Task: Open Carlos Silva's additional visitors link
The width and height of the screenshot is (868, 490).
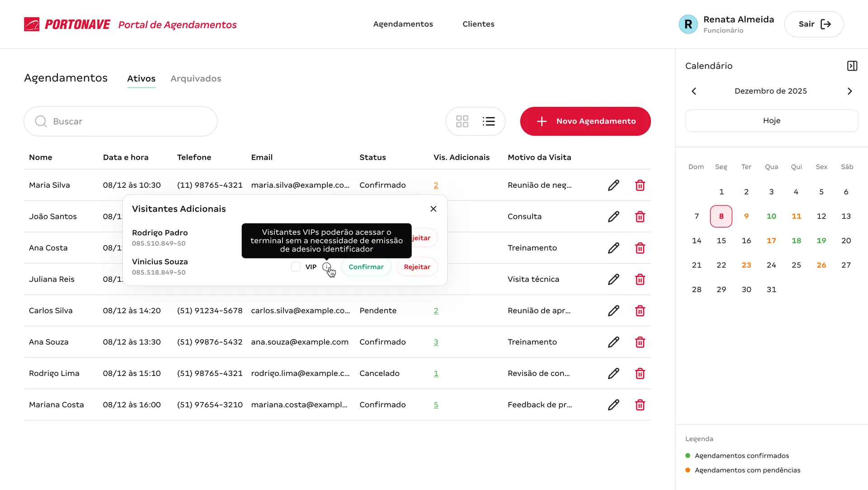Action: pos(436,311)
